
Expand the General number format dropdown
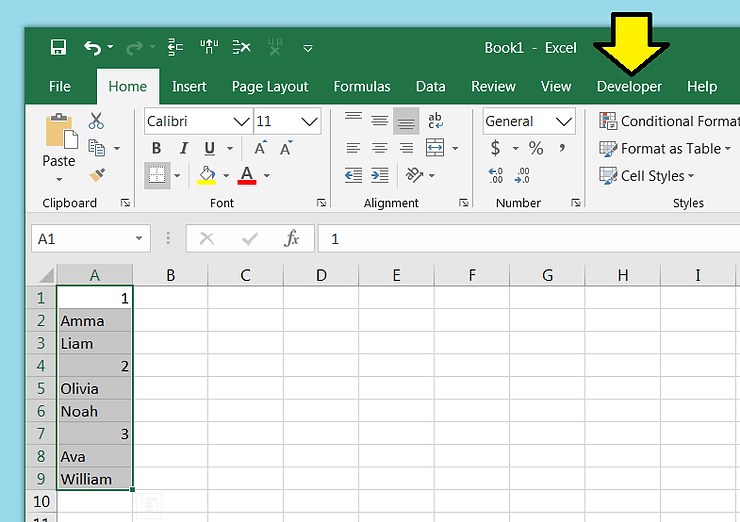565,121
